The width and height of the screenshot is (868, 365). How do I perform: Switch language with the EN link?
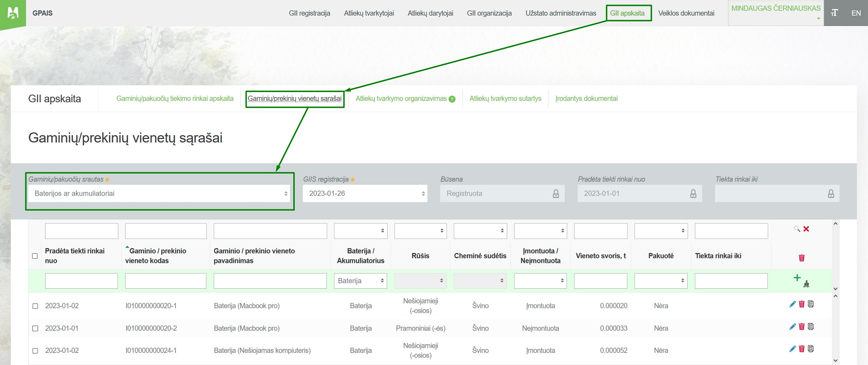[x=856, y=13]
